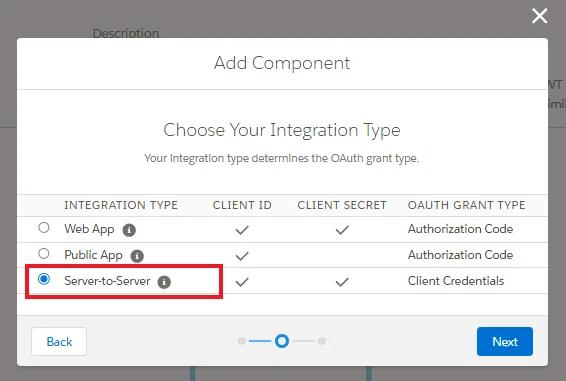
Task: Open the Public App info icon
Action: point(137,256)
